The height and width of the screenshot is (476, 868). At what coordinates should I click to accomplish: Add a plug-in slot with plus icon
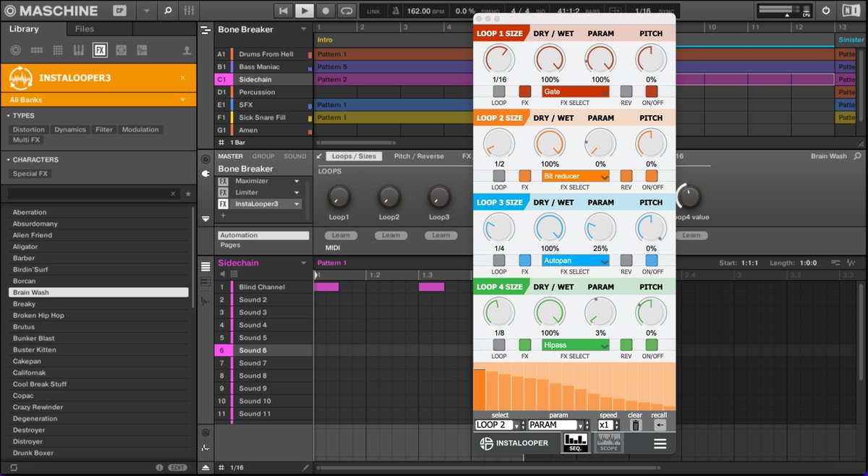(x=223, y=216)
